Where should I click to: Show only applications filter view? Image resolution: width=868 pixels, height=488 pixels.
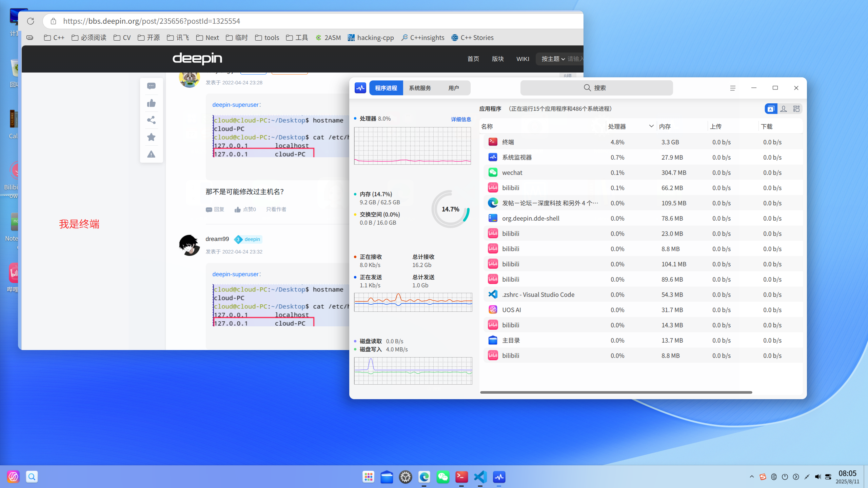point(771,109)
